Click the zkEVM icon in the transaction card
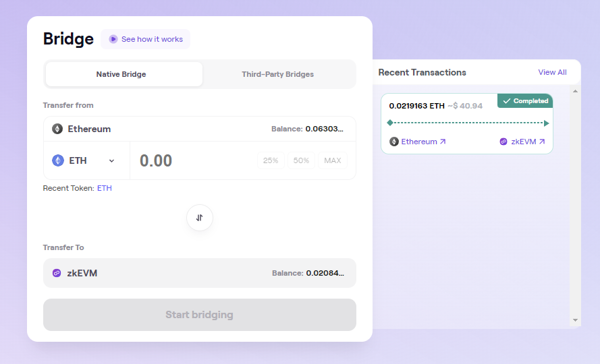 pyautogui.click(x=503, y=142)
